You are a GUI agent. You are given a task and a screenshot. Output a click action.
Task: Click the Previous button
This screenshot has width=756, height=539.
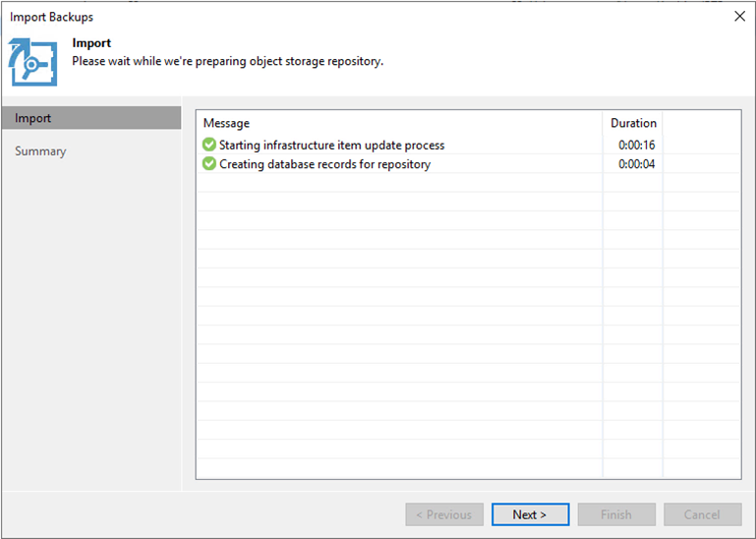pyautogui.click(x=444, y=514)
